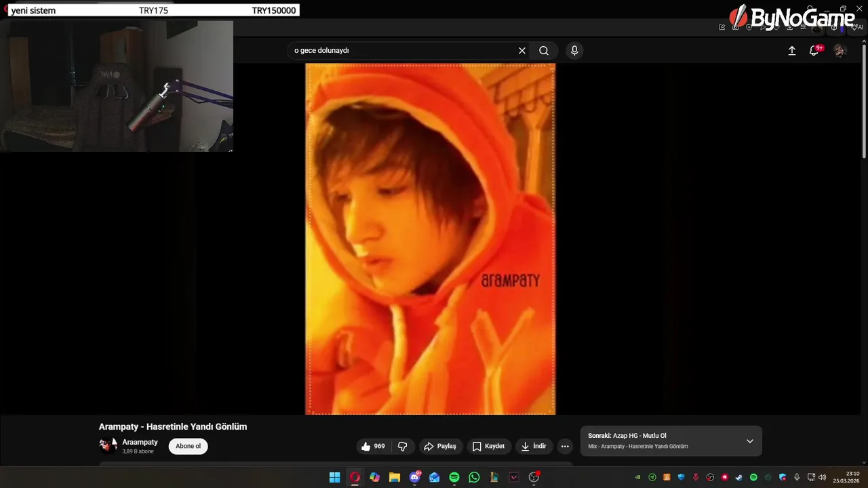
Task: Start voice search with the microphone icon
Action: click(574, 51)
